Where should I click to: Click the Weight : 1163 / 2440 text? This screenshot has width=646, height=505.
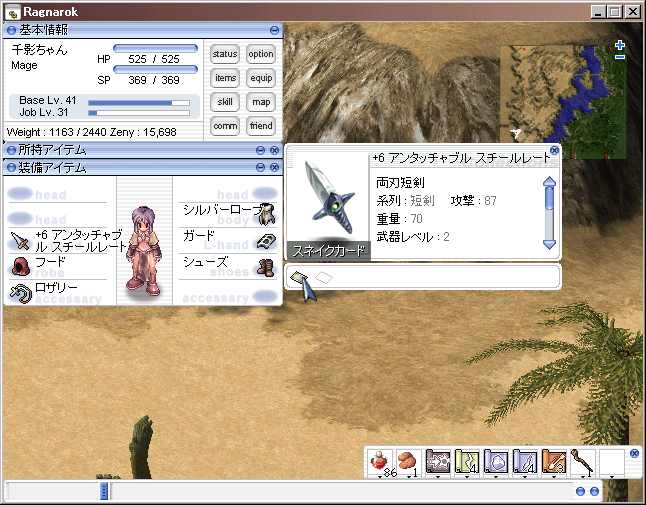click(x=57, y=132)
